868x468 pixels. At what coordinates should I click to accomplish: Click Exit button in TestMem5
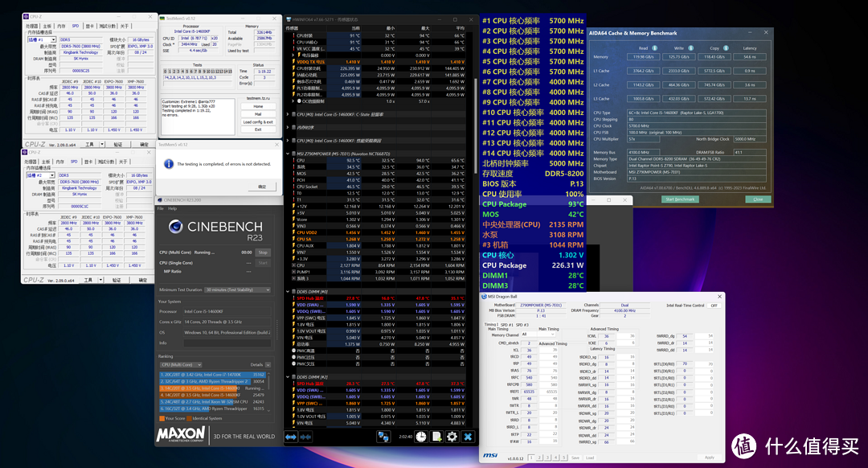coord(258,129)
